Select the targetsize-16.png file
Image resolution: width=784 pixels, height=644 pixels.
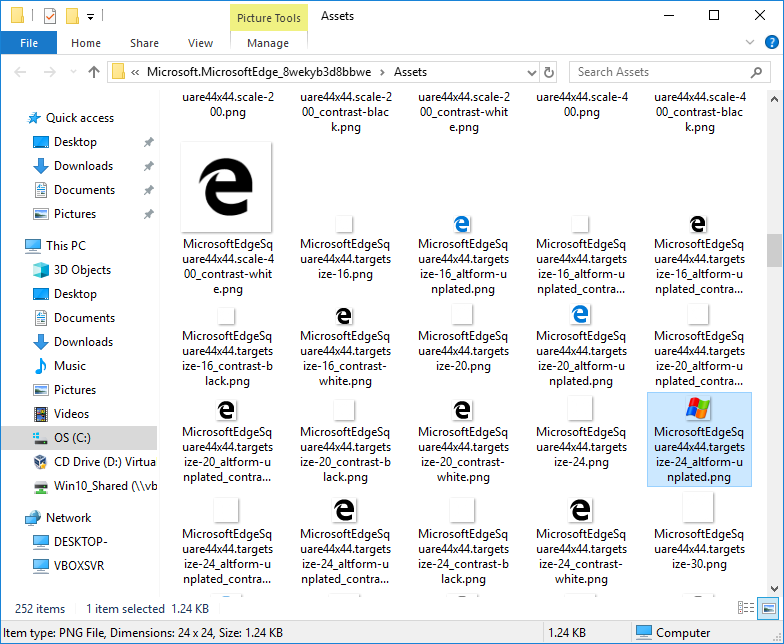pos(345,247)
